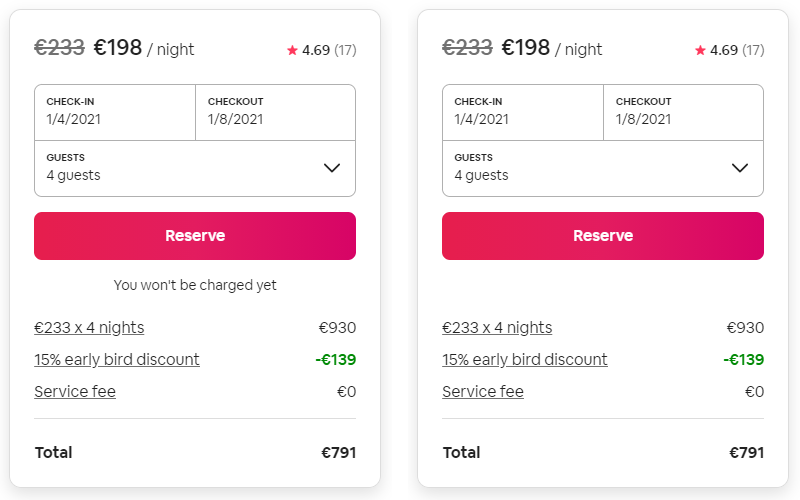The width and height of the screenshot is (800, 500).
Task: Click the 'Service fee' link in right card
Action: (483, 391)
